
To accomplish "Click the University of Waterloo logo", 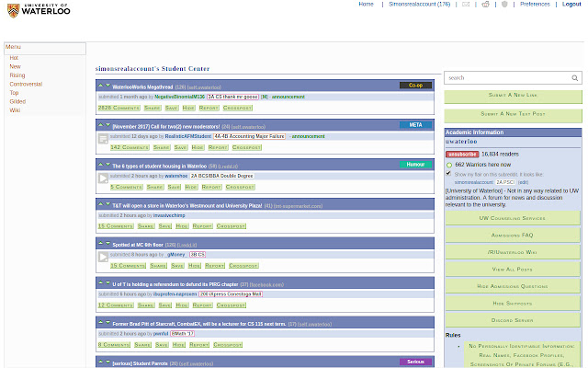I will tap(39, 10).
